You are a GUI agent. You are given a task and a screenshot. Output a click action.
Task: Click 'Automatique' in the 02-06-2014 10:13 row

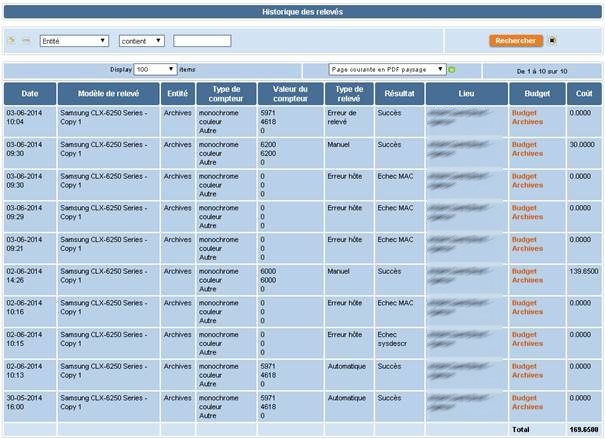tap(346, 366)
